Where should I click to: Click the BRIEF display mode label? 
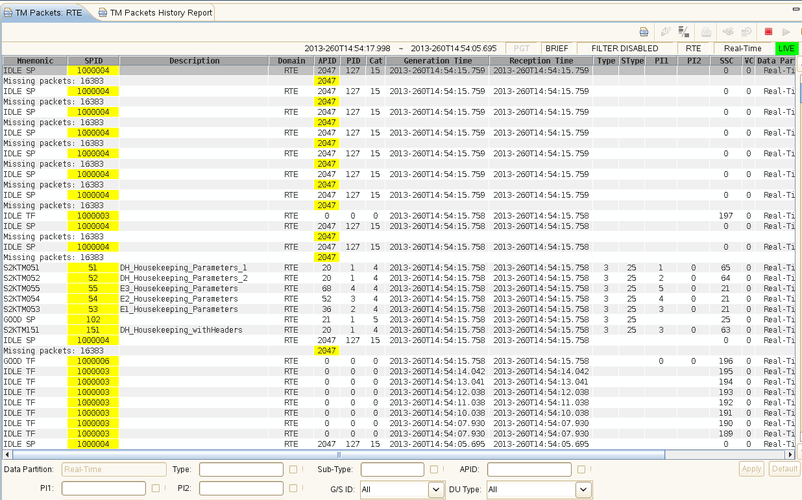click(x=556, y=47)
